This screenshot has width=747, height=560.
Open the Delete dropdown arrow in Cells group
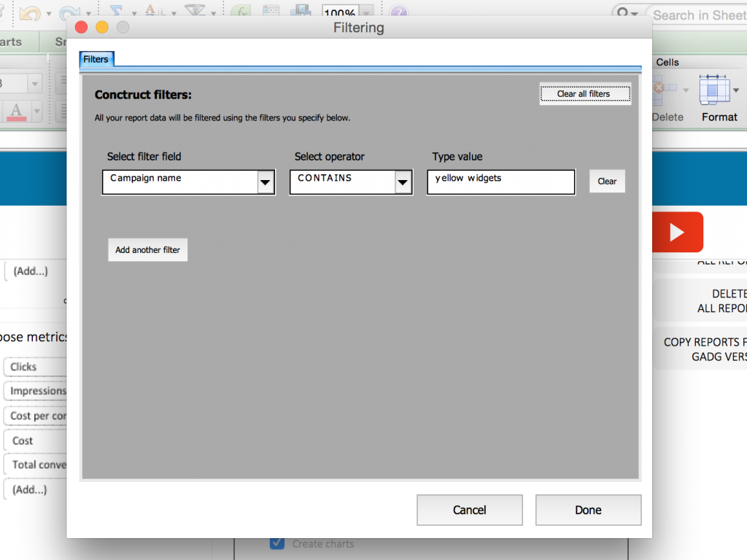686,90
